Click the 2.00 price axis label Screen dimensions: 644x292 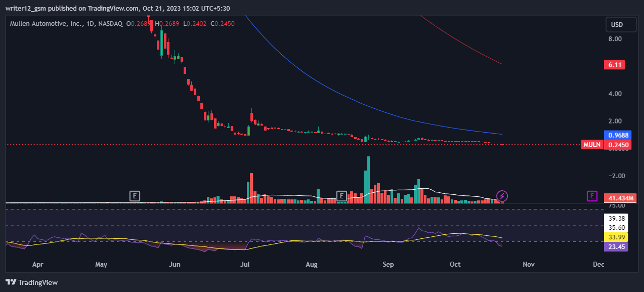coord(615,121)
